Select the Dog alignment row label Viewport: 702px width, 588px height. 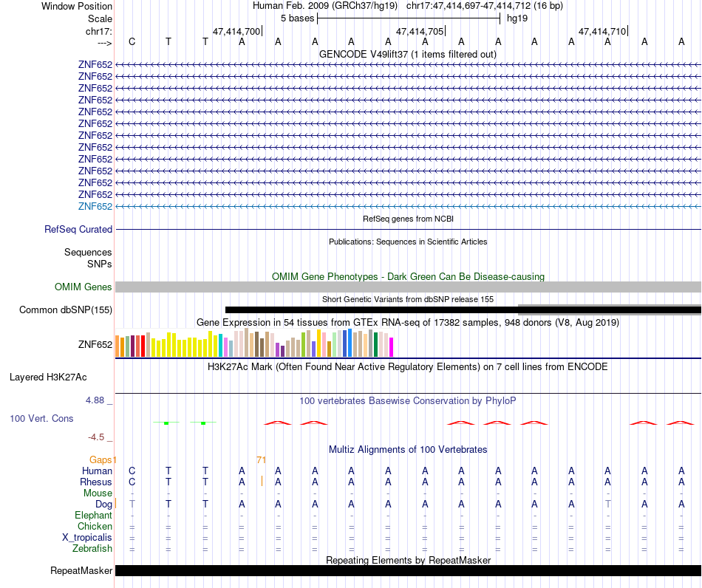coord(103,505)
